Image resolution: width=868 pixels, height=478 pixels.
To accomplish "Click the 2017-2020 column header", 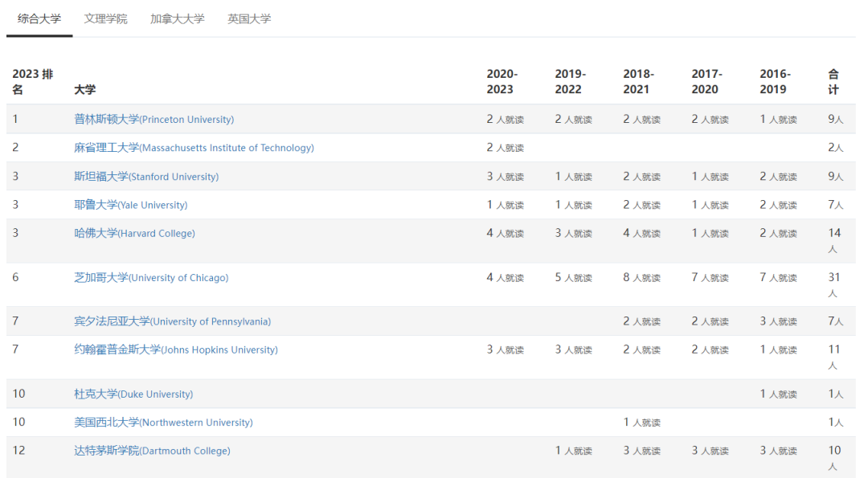I will point(707,81).
